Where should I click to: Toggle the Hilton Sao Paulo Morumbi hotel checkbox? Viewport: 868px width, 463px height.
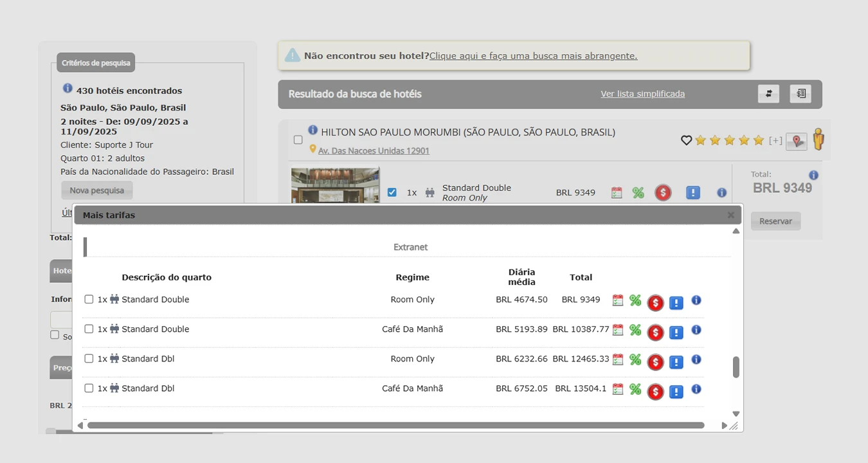[298, 140]
